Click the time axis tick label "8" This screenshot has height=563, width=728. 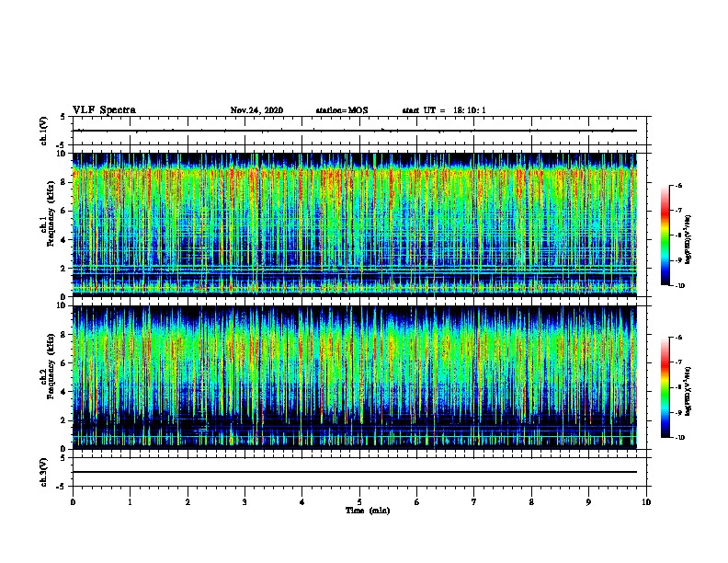[531, 502]
